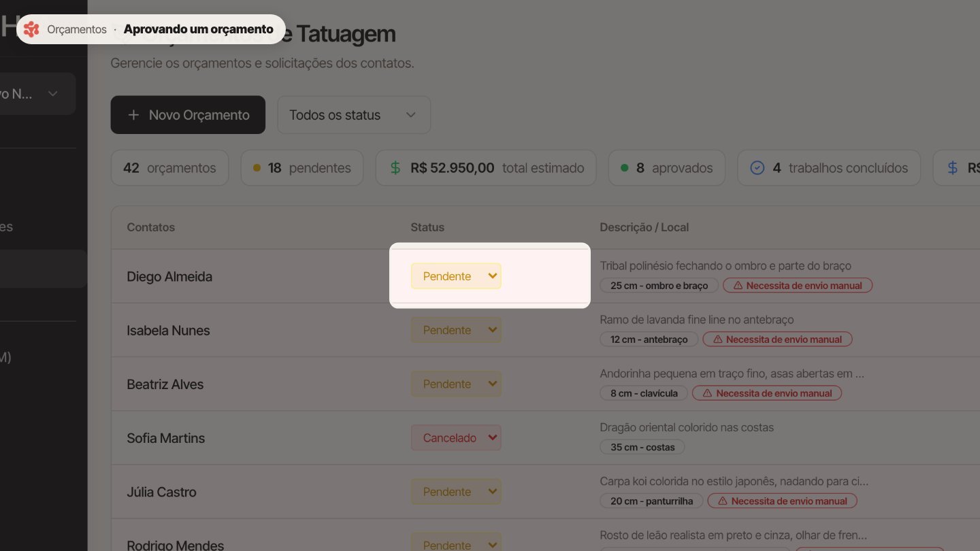Image resolution: width=980 pixels, height=551 pixels.
Task: Click the Status column header
Action: pyautogui.click(x=427, y=227)
